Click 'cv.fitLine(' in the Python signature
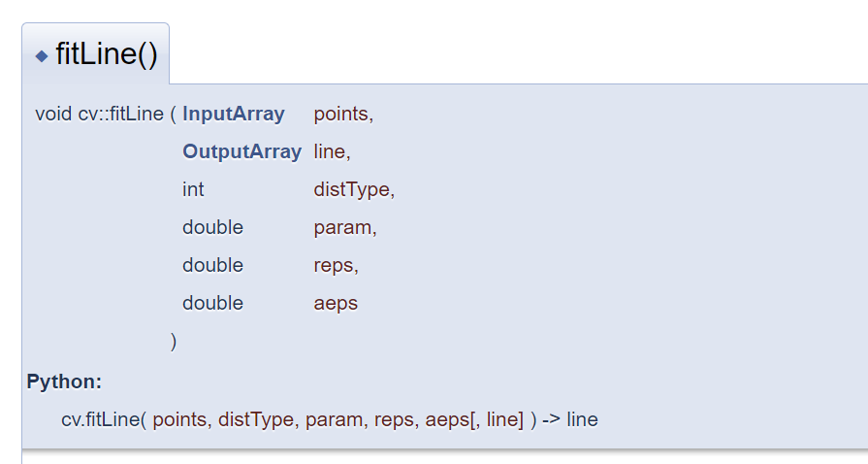The image size is (868, 464). (x=104, y=420)
